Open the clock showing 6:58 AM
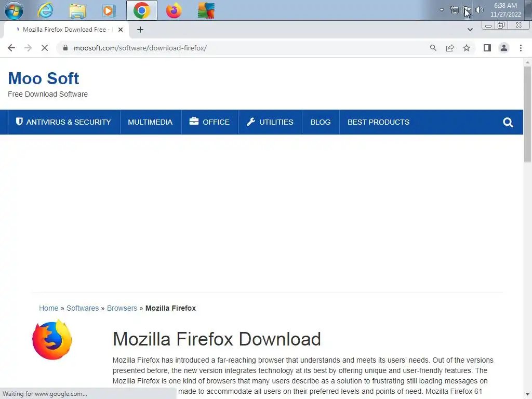532x399 pixels. (506, 10)
